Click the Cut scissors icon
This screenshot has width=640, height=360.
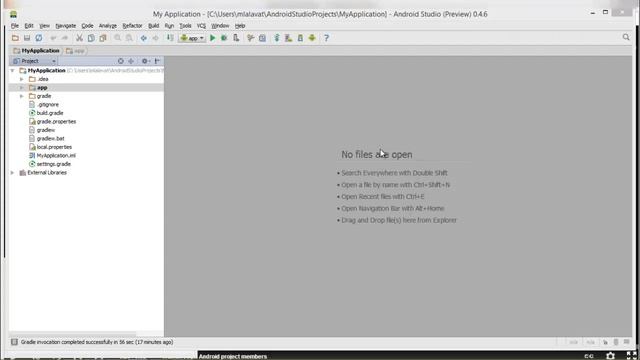point(79,38)
